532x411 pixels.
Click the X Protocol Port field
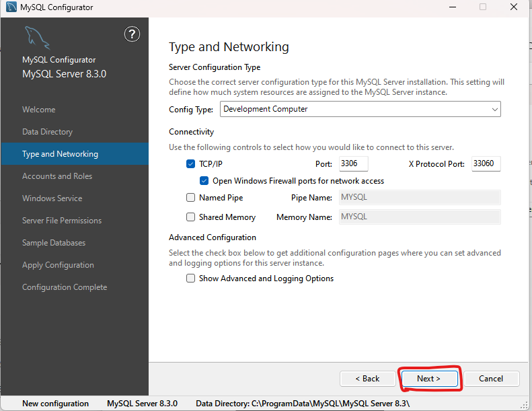(486, 163)
